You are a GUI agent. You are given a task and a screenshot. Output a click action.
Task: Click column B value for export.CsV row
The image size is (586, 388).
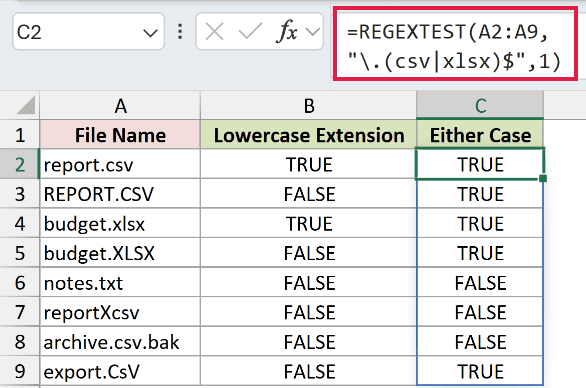click(x=308, y=371)
